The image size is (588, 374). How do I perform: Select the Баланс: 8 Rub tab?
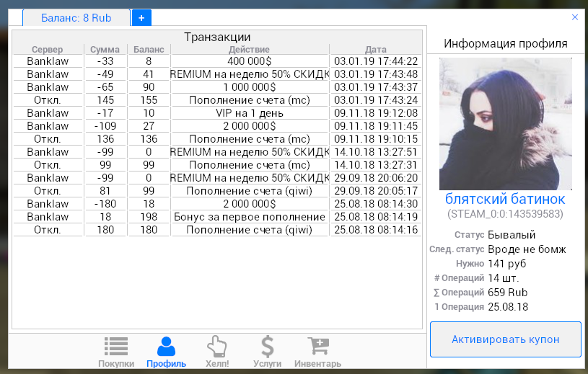[x=76, y=17]
